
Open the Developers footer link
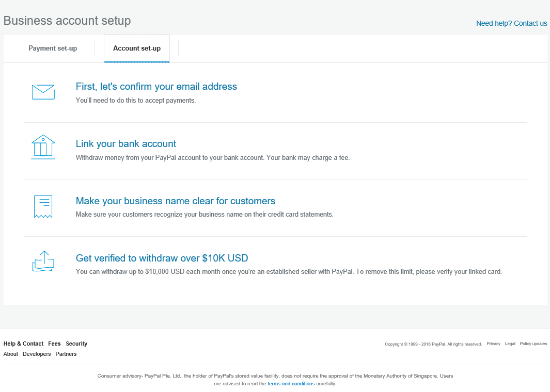point(37,354)
